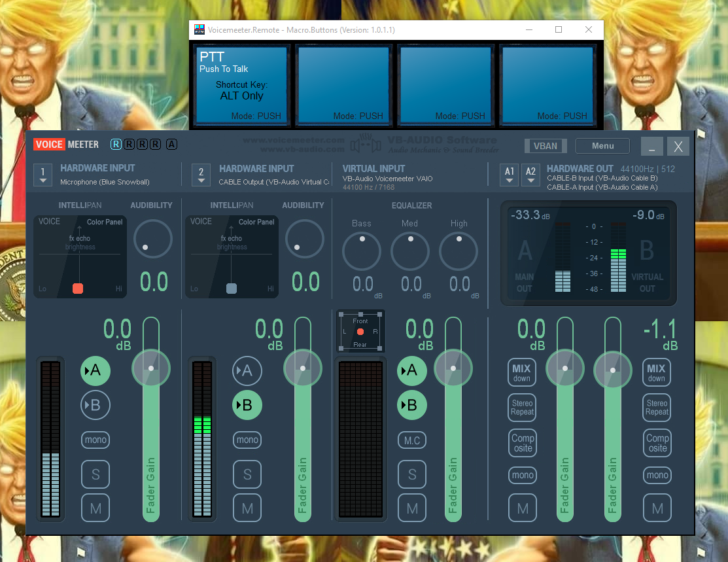Screen dimensions: 728x562
Task: Enable mono on bus B
Action: 657,475
